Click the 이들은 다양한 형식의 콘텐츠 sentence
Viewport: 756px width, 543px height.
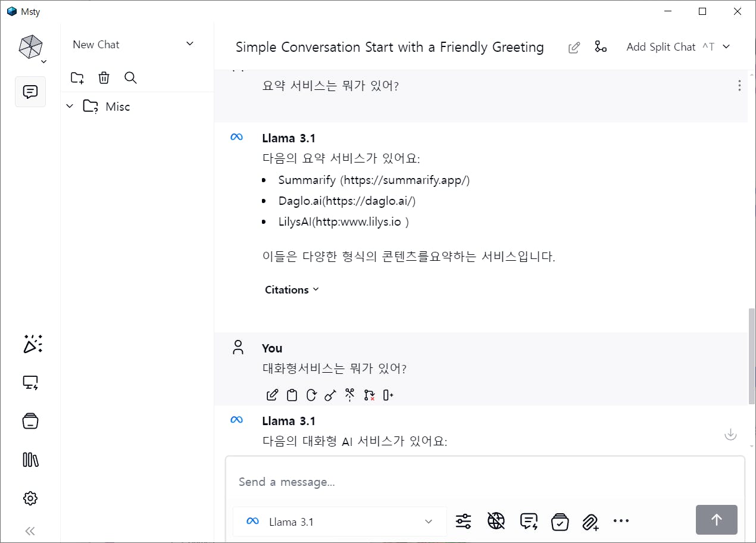click(x=409, y=257)
